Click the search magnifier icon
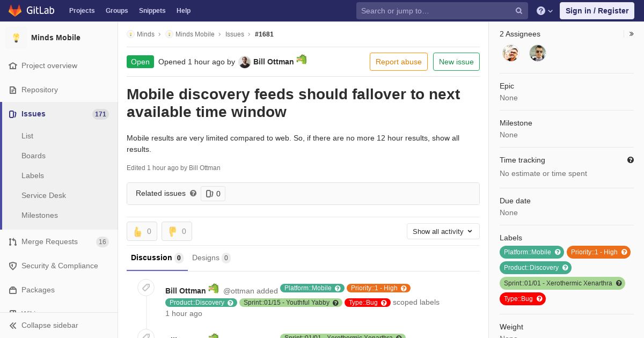 coord(519,11)
